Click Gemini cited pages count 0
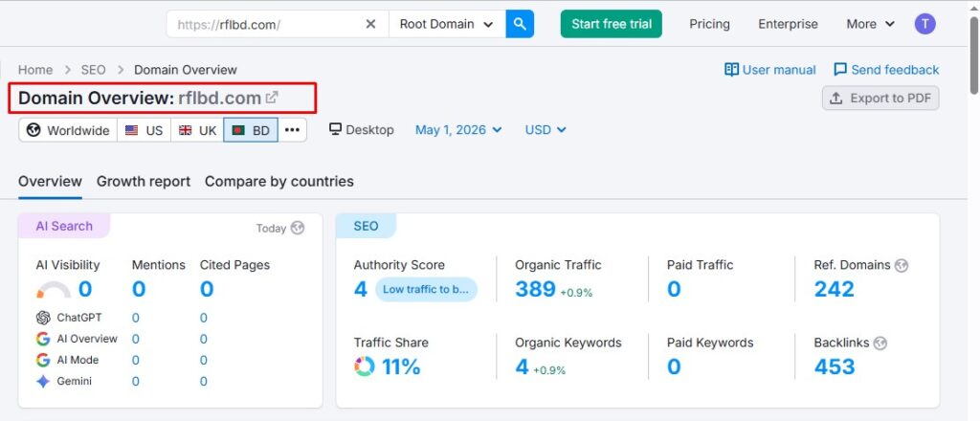Viewport: 980px width, 421px height. [x=204, y=382]
